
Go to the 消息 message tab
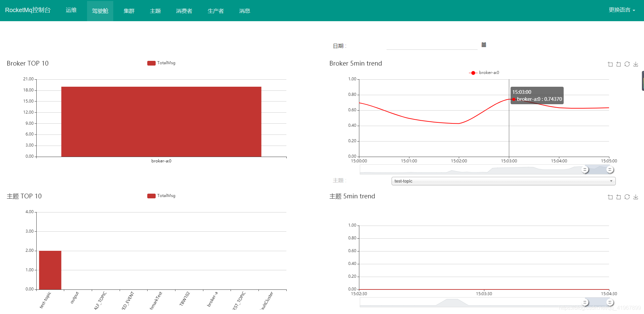click(x=245, y=11)
